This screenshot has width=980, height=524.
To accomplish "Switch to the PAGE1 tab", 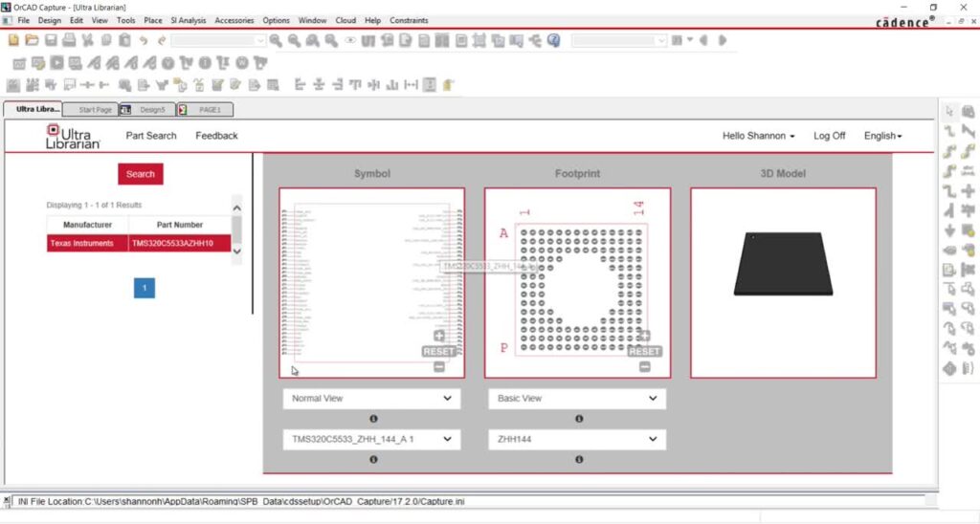I will (x=205, y=110).
